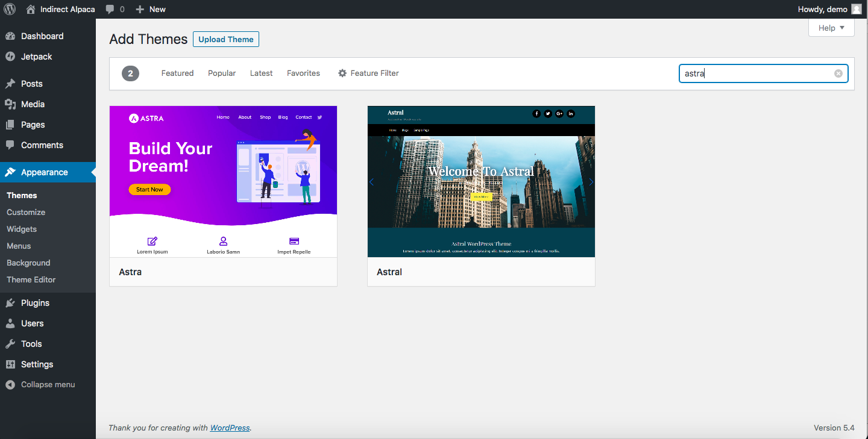Open Background under Appearance

point(28,263)
